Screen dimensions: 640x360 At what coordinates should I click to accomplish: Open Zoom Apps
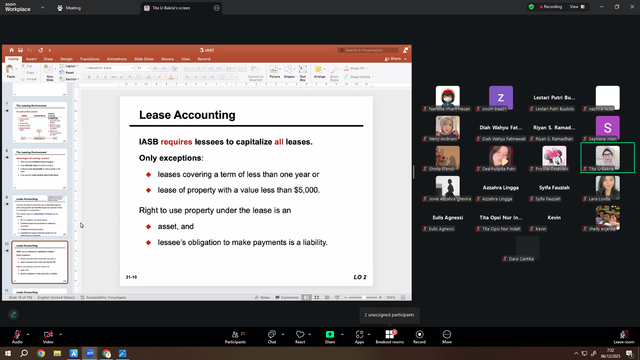[x=359, y=337]
